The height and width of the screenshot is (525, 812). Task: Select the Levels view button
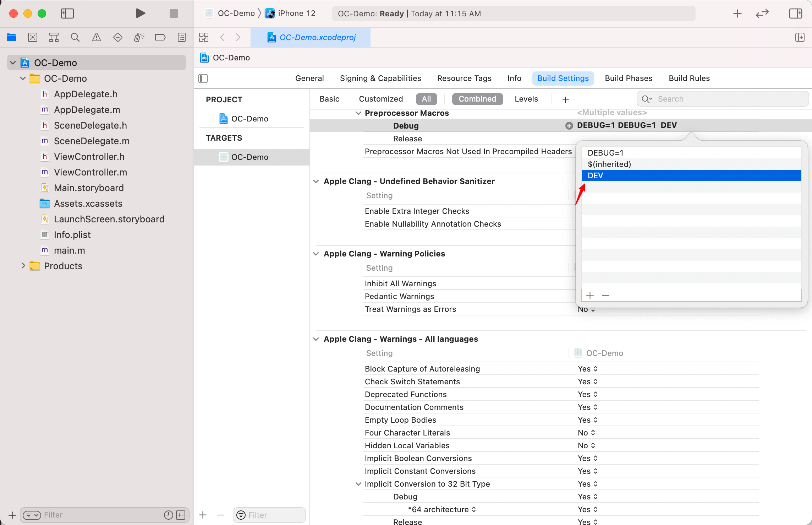point(526,99)
